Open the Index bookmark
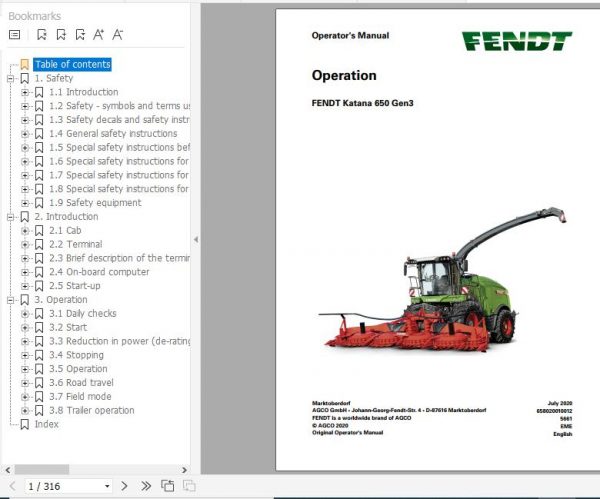The image size is (600, 499). pyautogui.click(x=46, y=424)
